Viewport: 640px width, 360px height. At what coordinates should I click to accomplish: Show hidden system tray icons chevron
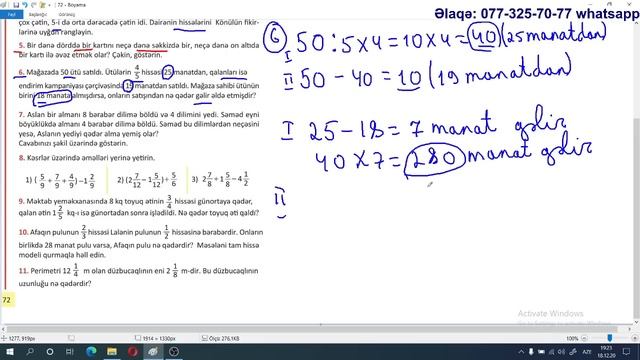tap(521, 351)
